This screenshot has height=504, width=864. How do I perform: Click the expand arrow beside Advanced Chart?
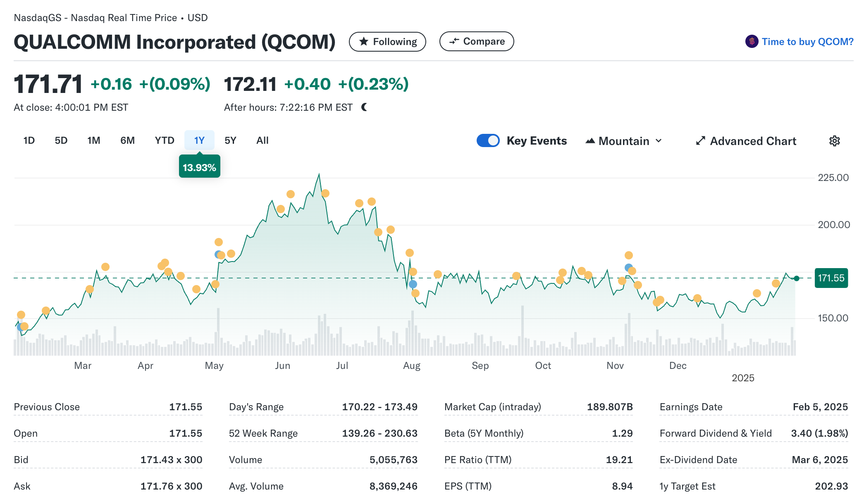point(700,141)
